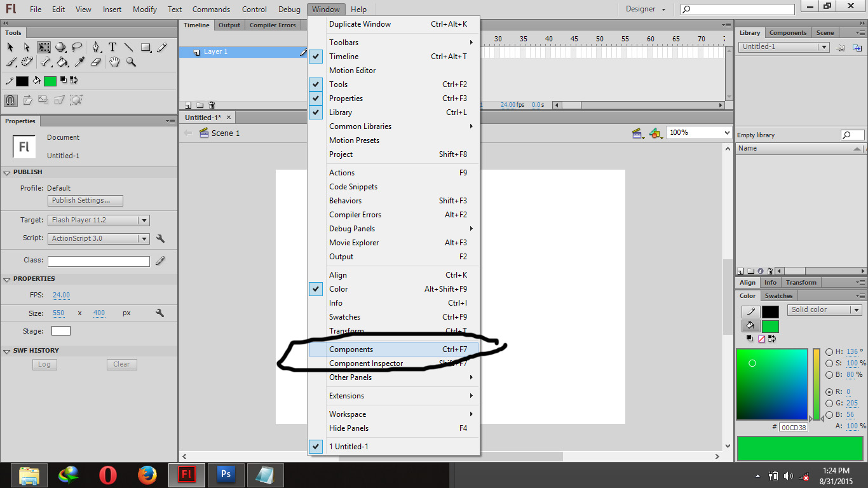Open Components from the Window menu
This screenshot has height=488, width=868.
tap(351, 349)
